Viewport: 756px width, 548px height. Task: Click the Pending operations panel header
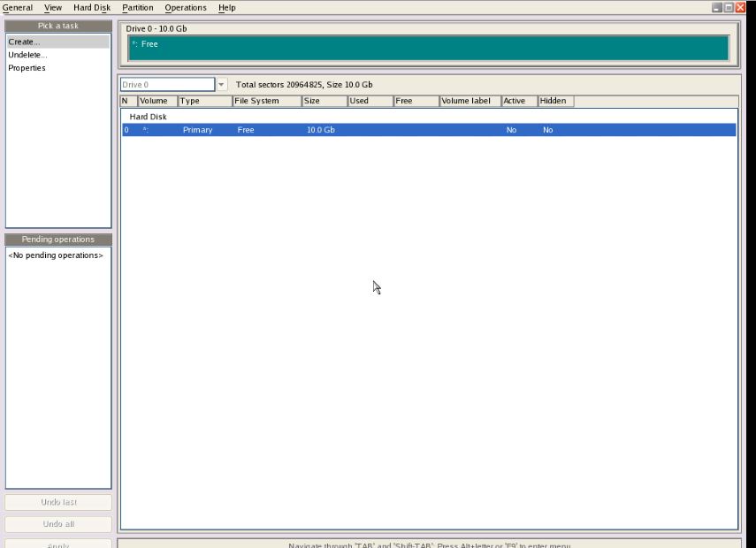(57, 239)
